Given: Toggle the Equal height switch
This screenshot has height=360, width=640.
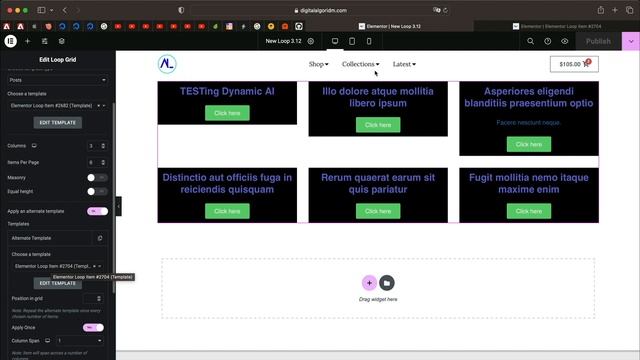Looking at the screenshot, I should 97,191.
